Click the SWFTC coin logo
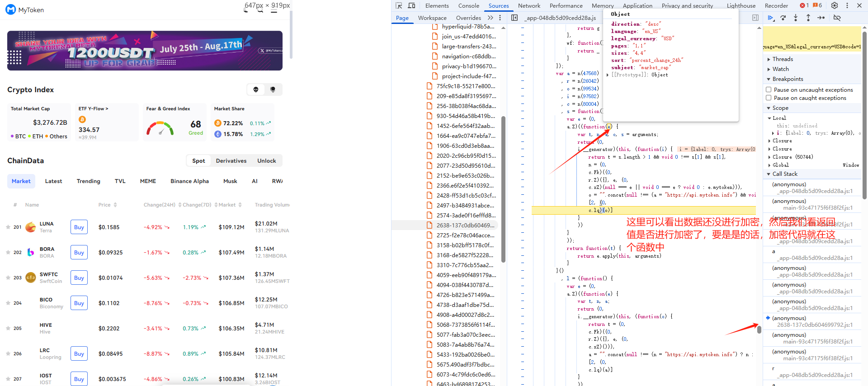Image resolution: width=868 pixels, height=386 pixels. click(31, 278)
